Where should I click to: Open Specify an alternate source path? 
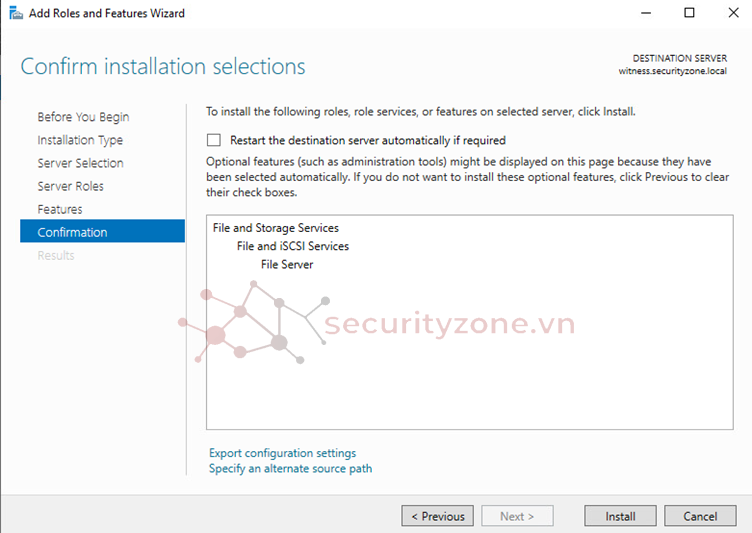(x=290, y=468)
